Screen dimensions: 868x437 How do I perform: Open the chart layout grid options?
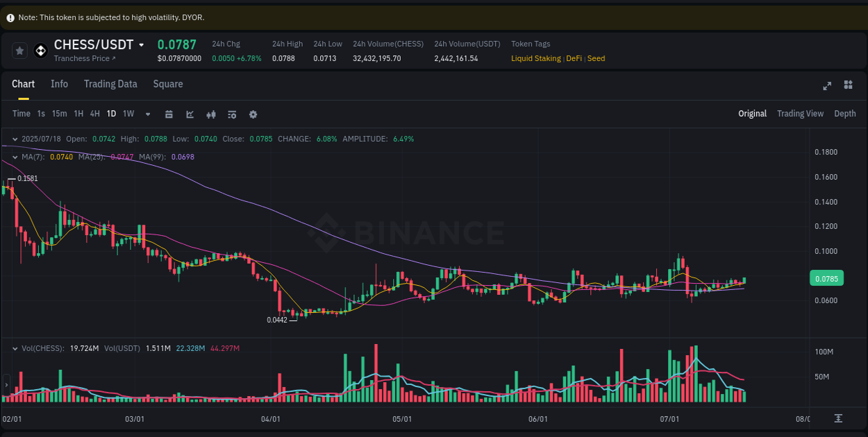pyautogui.click(x=848, y=85)
